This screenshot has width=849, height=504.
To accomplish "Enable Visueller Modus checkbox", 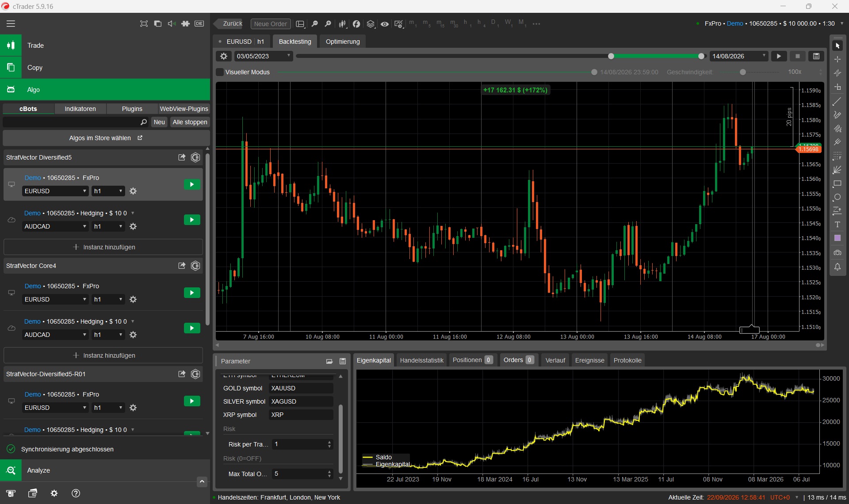I will coord(220,72).
